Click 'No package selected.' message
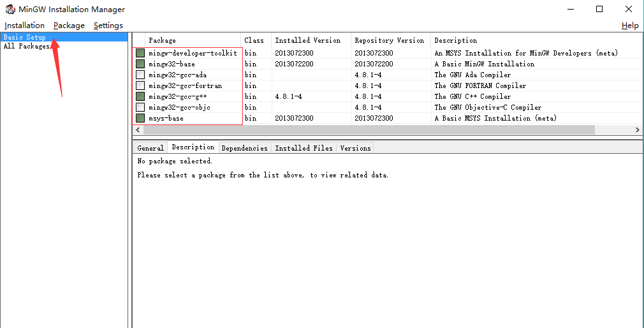The image size is (644, 328). pyautogui.click(x=175, y=161)
